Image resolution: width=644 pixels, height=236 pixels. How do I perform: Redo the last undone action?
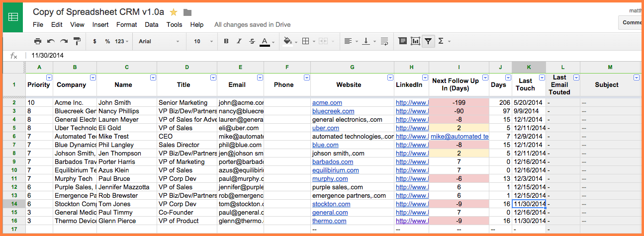(64, 41)
